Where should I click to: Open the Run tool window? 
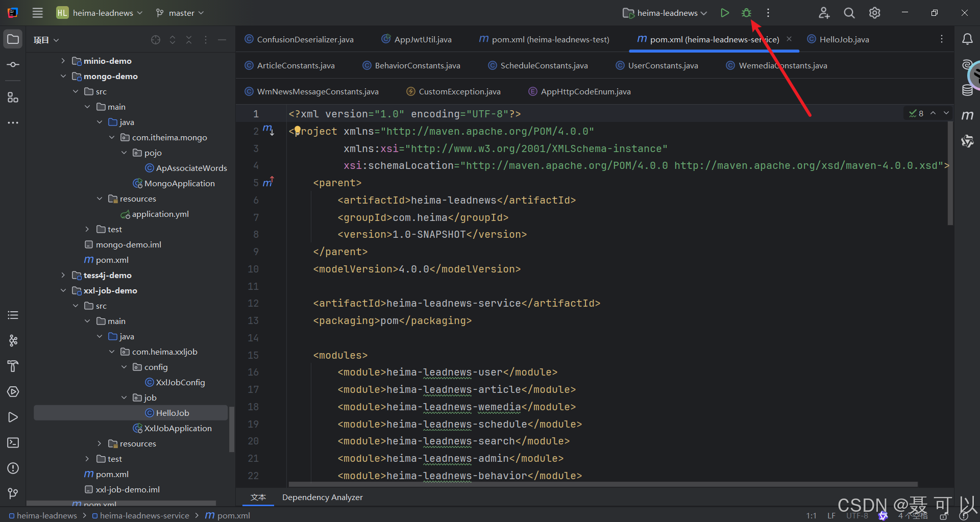[13, 417]
